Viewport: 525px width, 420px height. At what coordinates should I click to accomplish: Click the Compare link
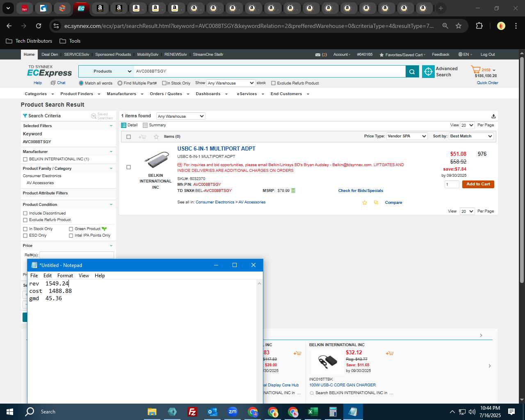pos(393,203)
